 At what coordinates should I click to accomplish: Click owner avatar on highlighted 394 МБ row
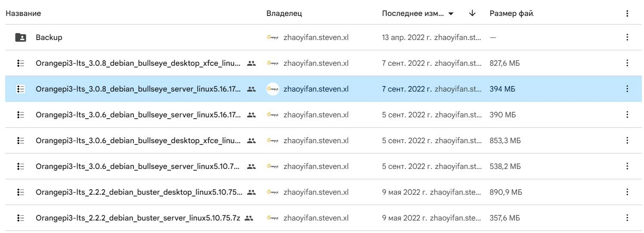[272, 89]
